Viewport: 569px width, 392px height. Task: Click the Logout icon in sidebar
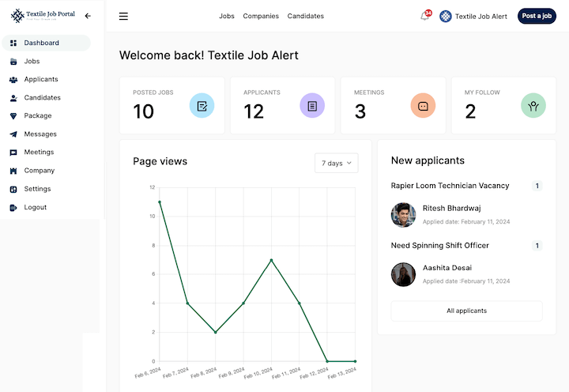point(13,208)
